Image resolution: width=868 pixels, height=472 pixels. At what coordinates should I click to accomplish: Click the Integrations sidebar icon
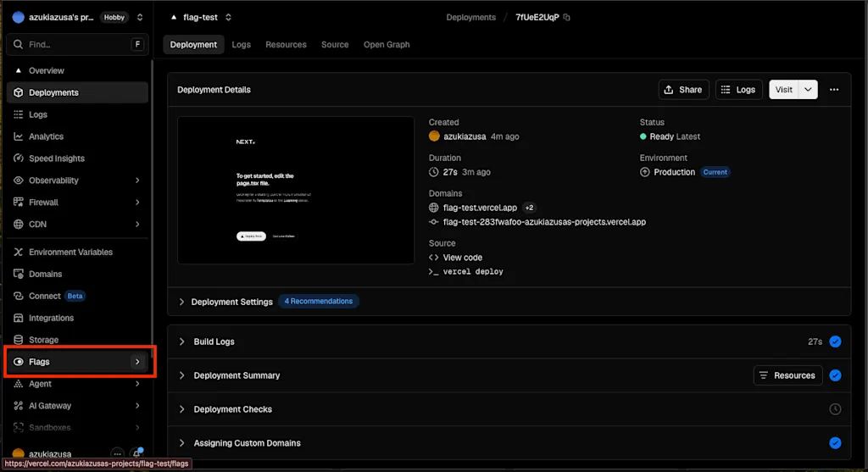point(19,318)
